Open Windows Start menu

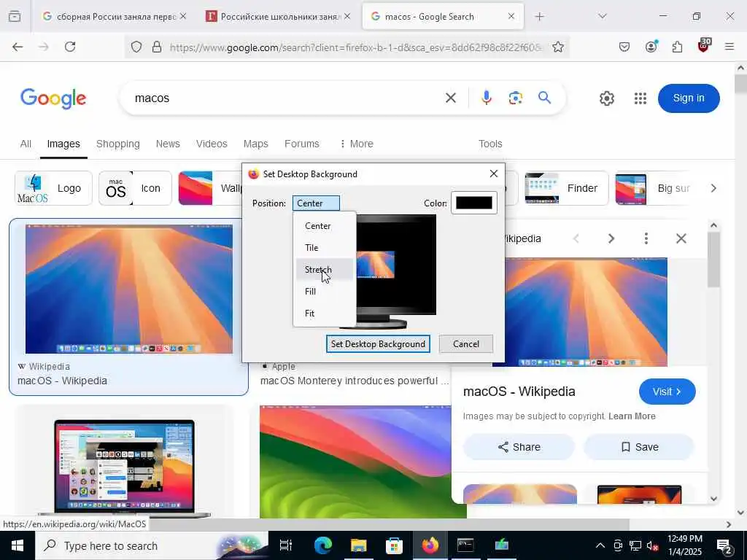point(18,545)
